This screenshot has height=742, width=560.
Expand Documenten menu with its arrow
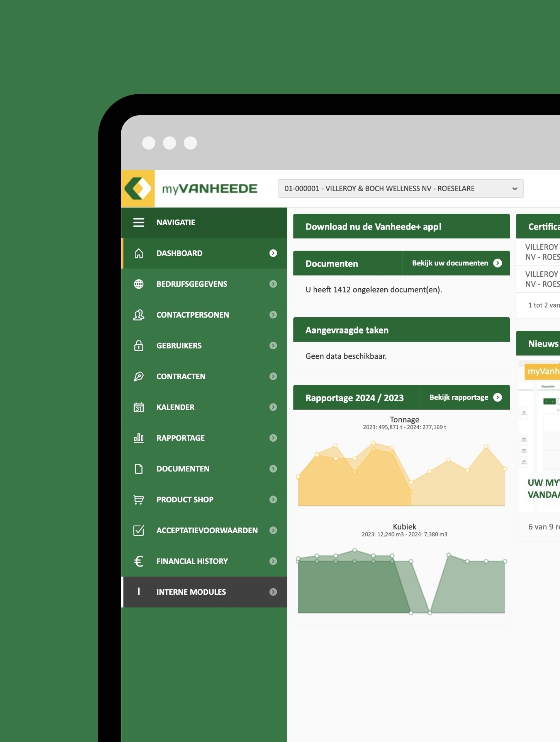(273, 469)
